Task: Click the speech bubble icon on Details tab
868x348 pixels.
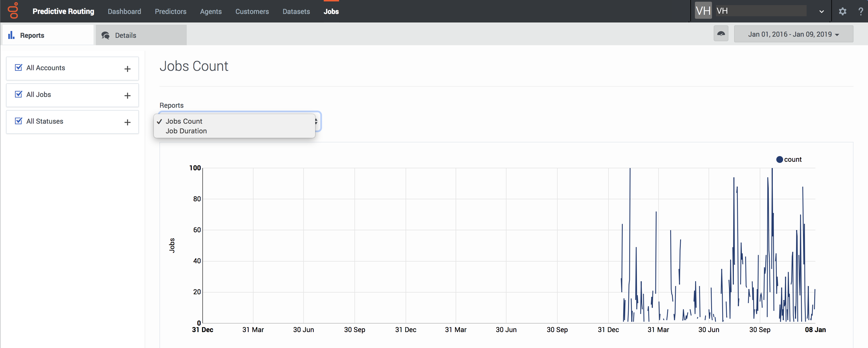Action: coord(105,35)
